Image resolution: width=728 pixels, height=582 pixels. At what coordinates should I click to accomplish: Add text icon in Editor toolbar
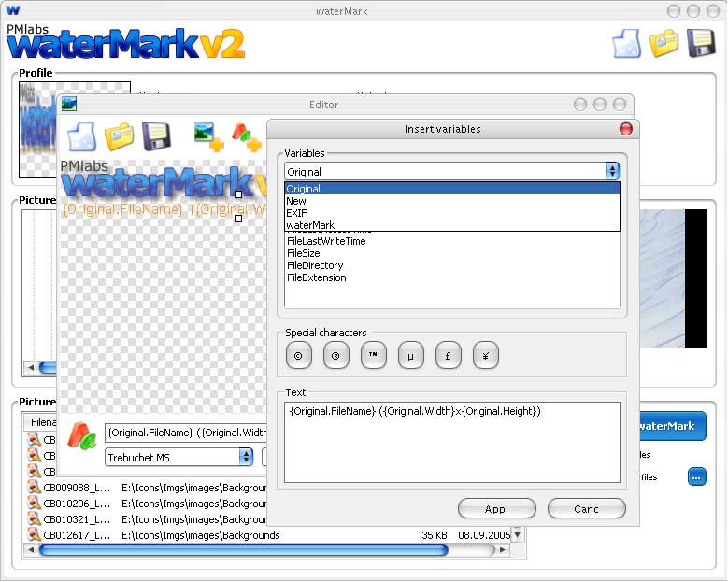pos(247,137)
